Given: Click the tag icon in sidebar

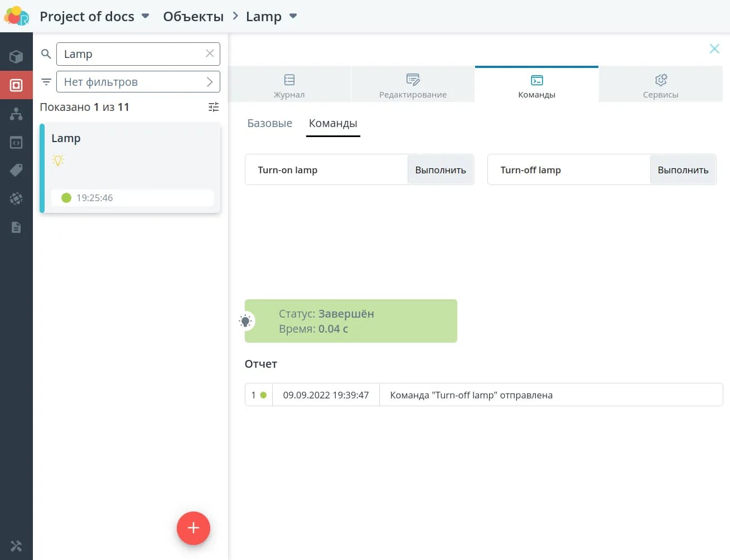Looking at the screenshot, I should pyautogui.click(x=16, y=171).
